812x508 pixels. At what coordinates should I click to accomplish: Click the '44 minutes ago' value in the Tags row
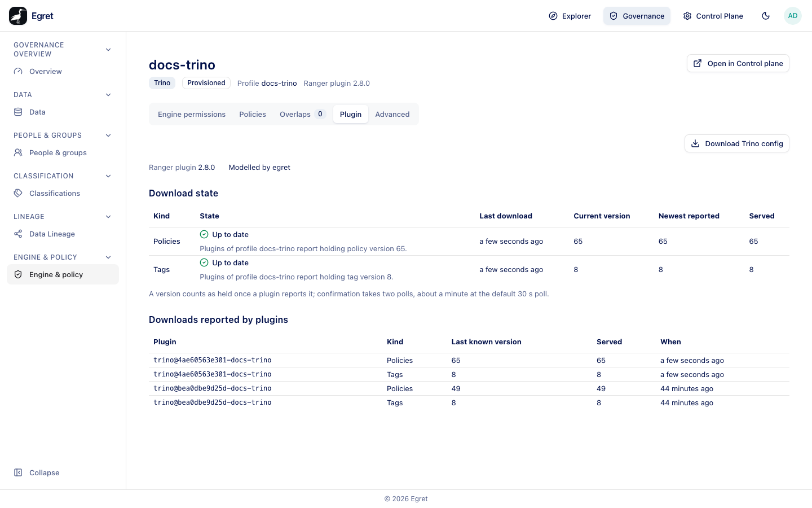pos(687,403)
